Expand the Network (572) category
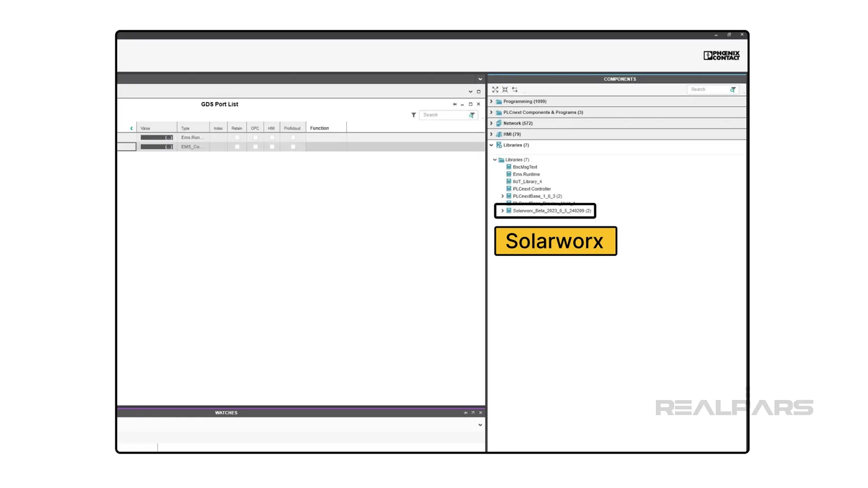Viewport: 868px width, 488px height. [491, 123]
